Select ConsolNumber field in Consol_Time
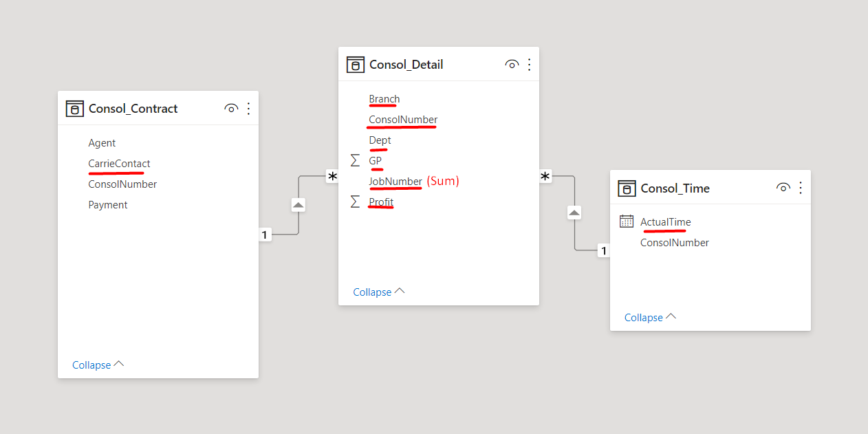 675,243
